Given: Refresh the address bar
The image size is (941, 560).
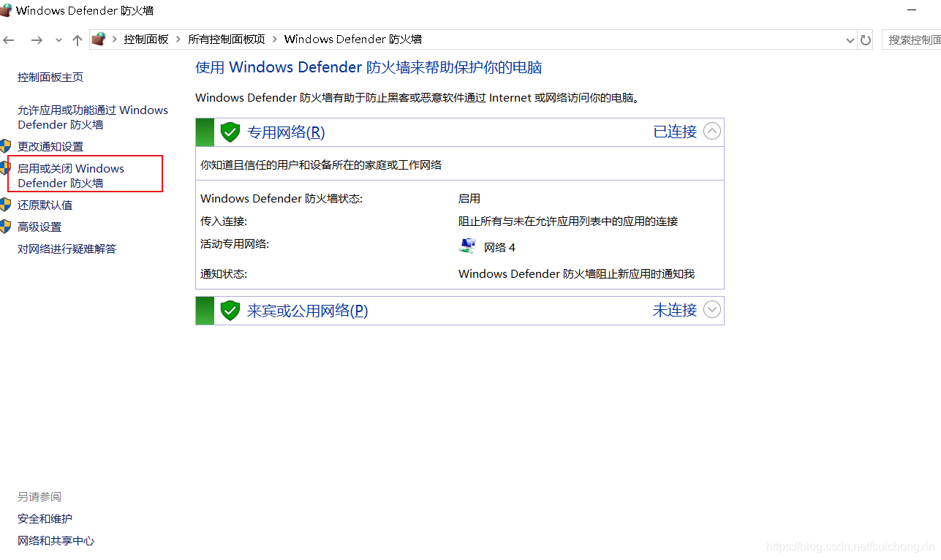Looking at the screenshot, I should click(866, 40).
